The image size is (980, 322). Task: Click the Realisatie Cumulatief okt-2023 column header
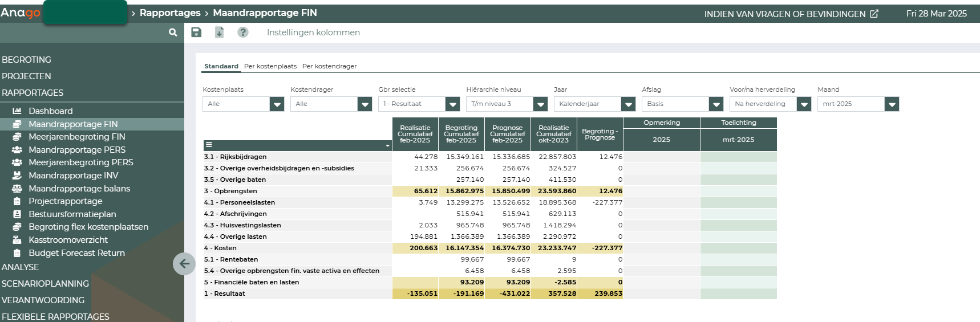[554, 134]
